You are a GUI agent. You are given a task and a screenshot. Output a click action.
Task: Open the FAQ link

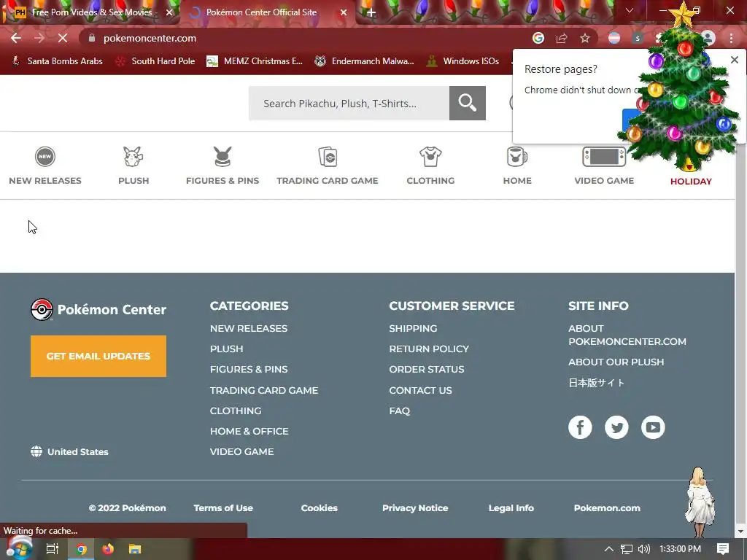(x=399, y=411)
